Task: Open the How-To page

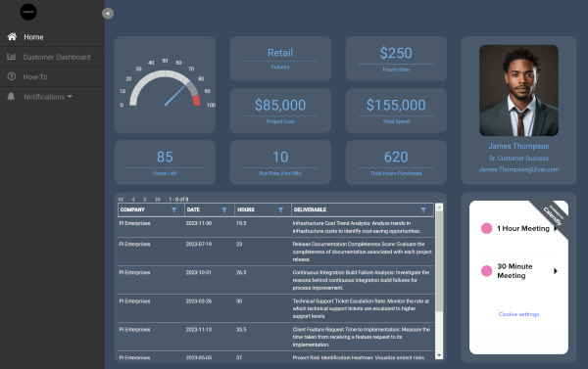Action: pyautogui.click(x=52, y=76)
